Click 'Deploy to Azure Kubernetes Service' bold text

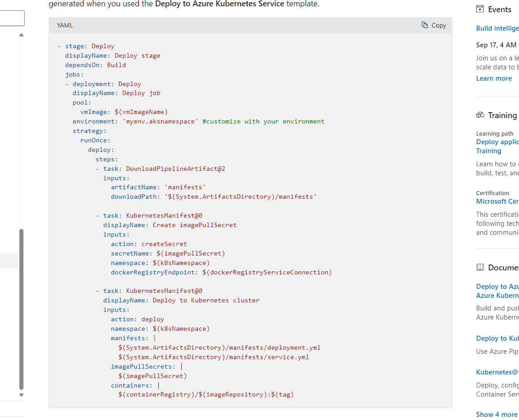click(x=220, y=4)
